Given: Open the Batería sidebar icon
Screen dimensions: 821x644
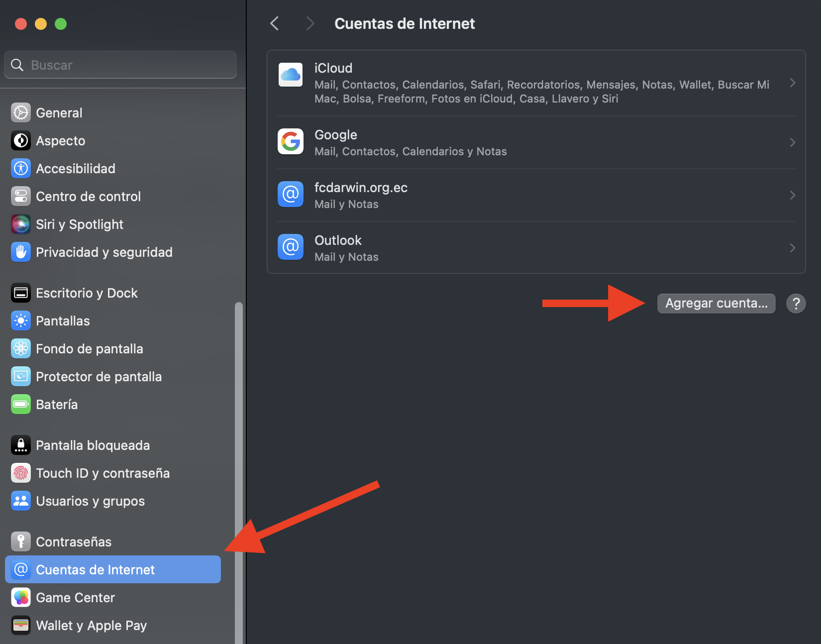Looking at the screenshot, I should point(21,405).
